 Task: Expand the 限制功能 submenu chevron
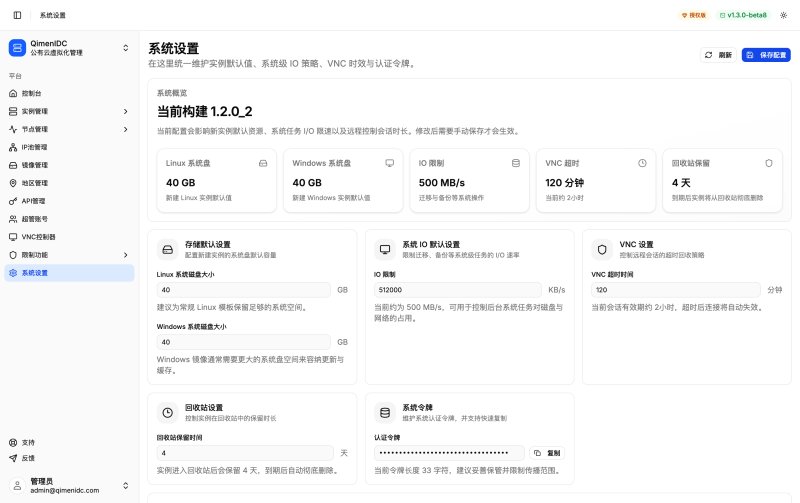tap(126, 255)
